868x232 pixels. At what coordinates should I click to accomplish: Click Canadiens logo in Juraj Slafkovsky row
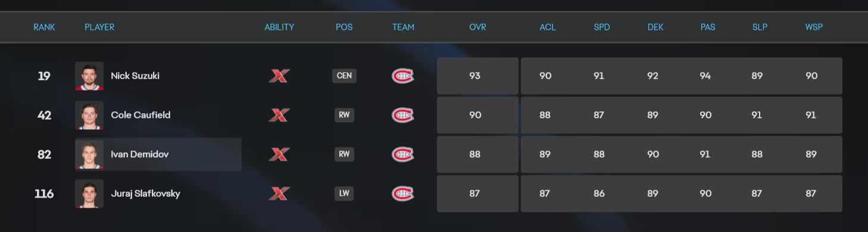coord(403,193)
